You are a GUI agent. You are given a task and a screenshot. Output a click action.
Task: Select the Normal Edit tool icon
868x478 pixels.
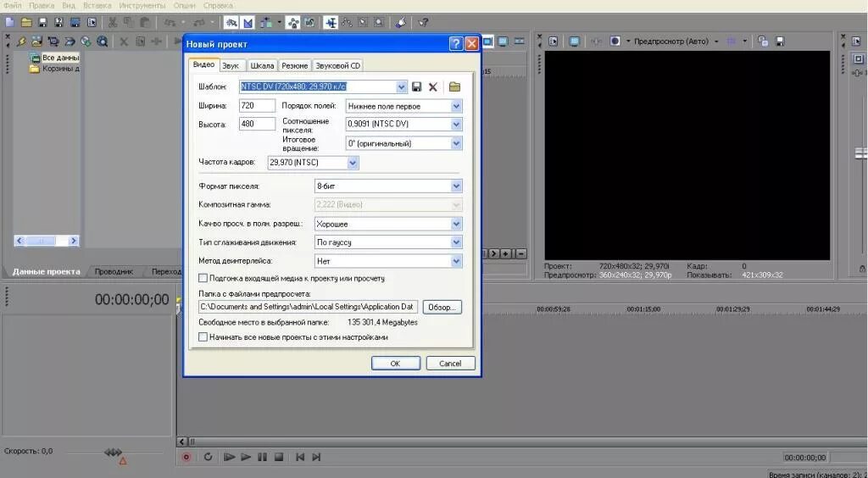[x=331, y=23]
